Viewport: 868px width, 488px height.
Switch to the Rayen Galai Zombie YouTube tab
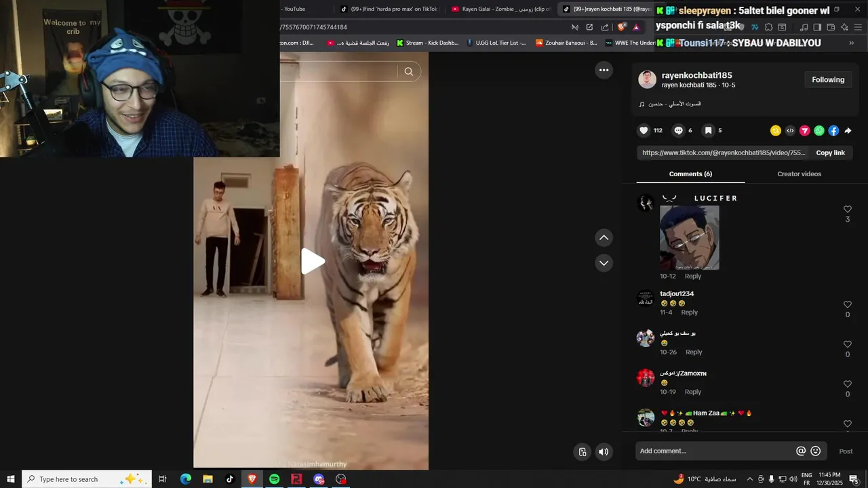(500, 9)
